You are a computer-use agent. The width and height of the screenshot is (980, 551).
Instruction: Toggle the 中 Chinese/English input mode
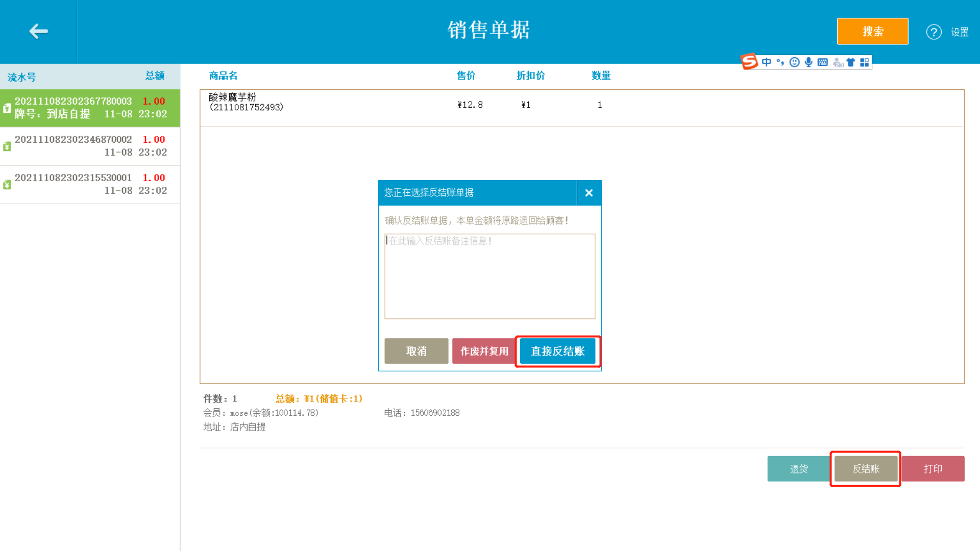coord(766,62)
